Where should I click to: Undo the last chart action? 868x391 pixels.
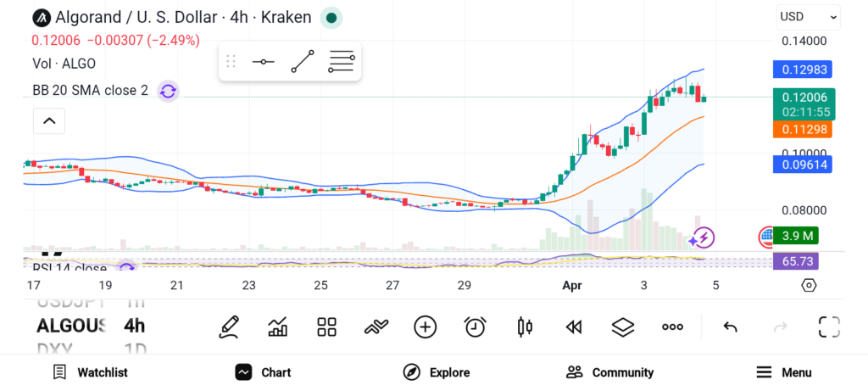[x=730, y=327]
